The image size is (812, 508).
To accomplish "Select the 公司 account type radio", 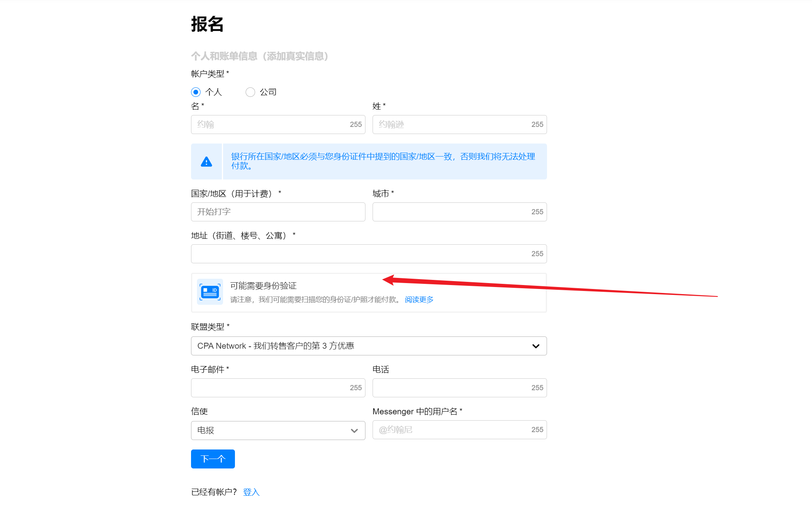I will 250,92.
